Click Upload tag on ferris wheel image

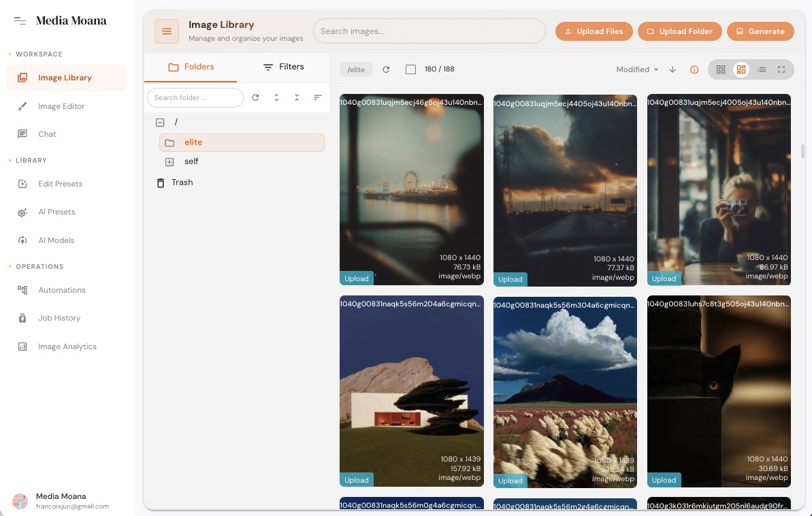tap(357, 278)
